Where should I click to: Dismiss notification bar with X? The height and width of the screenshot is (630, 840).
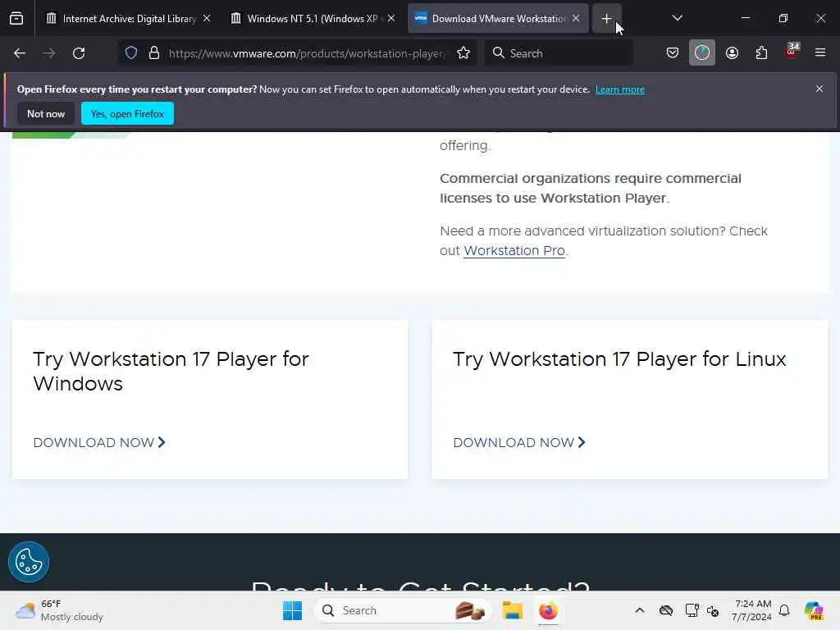[x=819, y=89]
